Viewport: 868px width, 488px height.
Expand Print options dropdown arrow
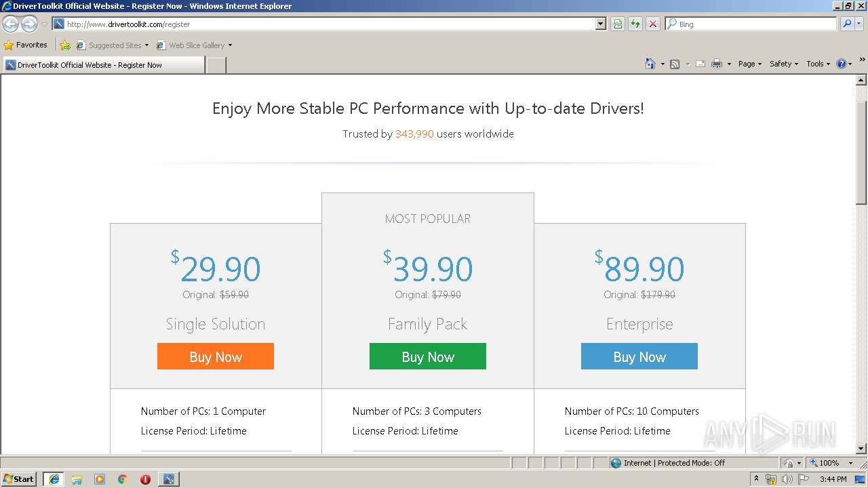tap(729, 64)
